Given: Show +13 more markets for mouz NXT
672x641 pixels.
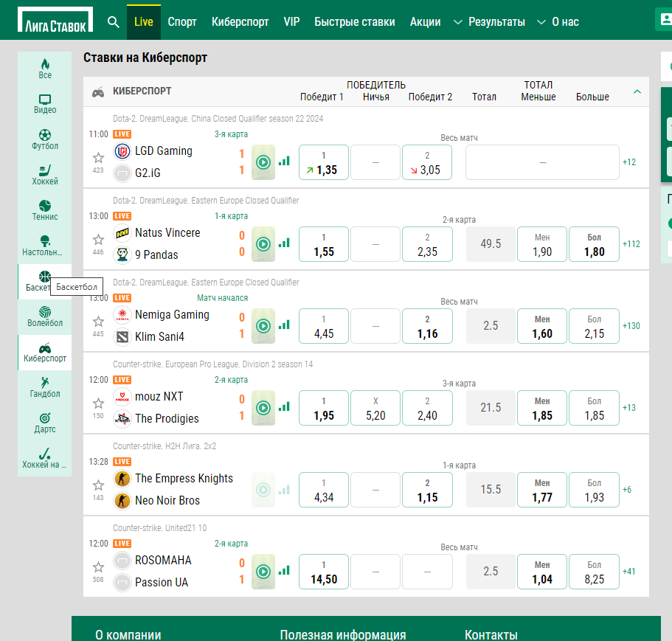Looking at the screenshot, I should coord(629,407).
